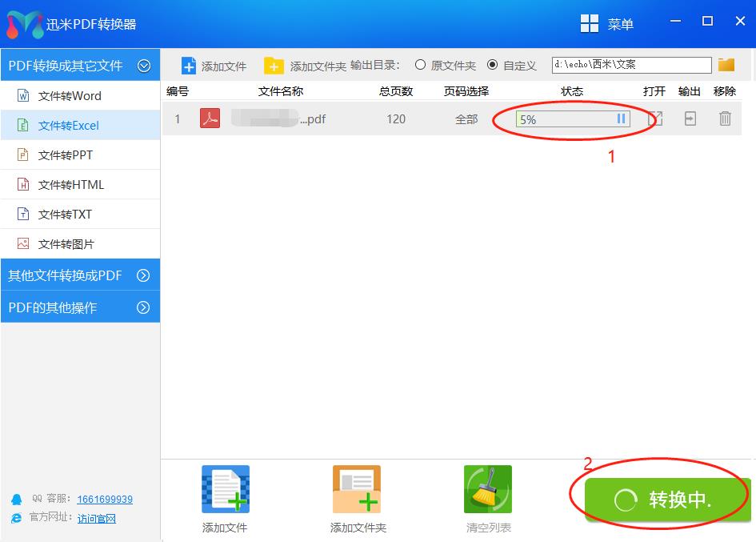Click the large Add File icon at bottom
This screenshot has height=542, width=756.
point(225,489)
